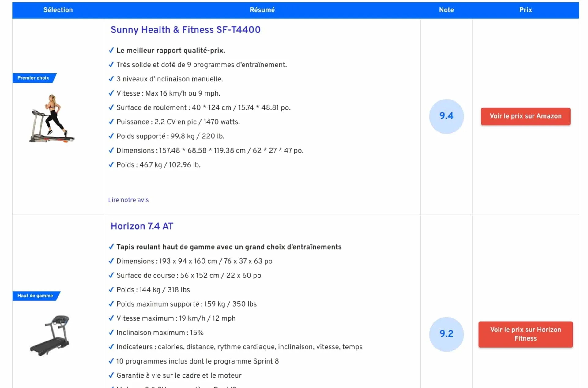Click the Premier choix badge
The height and width of the screenshot is (388, 588).
pos(34,78)
